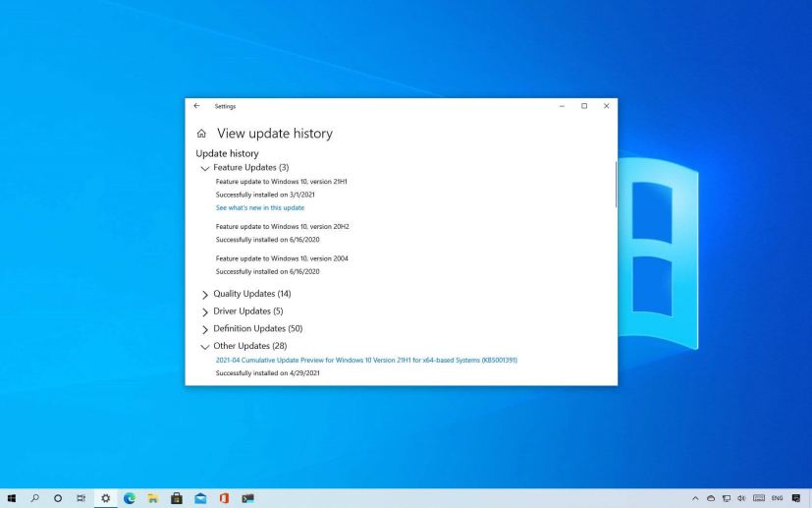Open the terminal-style app icon on the taskbar

(x=248, y=498)
